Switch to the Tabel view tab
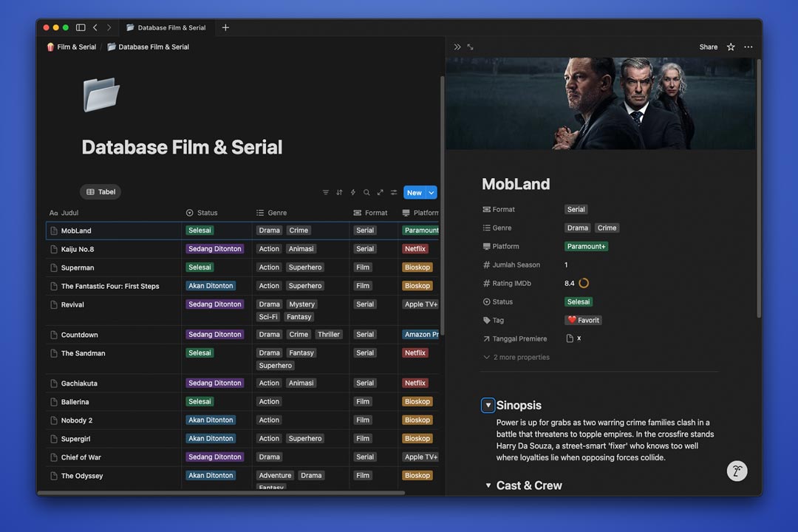798x532 pixels. pos(100,192)
